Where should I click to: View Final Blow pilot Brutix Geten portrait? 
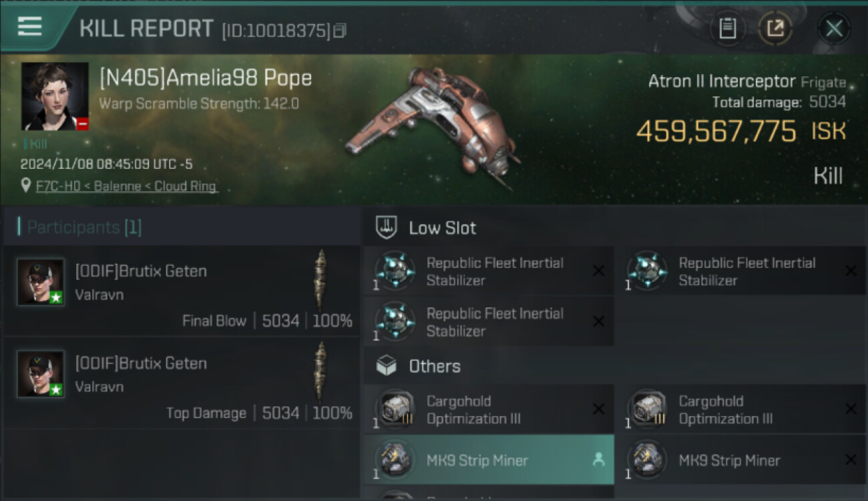[x=41, y=282]
